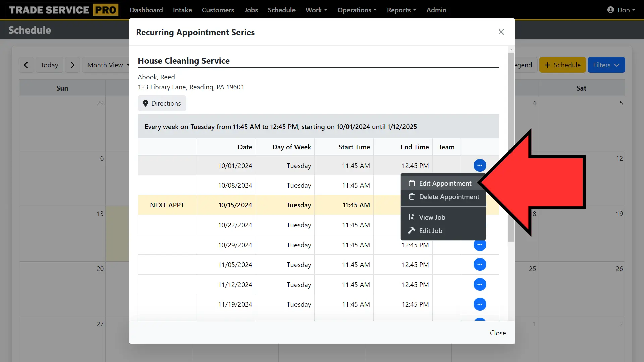Click the three-dot menu icon on 11/05/2024
The height and width of the screenshot is (362, 644).
(479, 264)
